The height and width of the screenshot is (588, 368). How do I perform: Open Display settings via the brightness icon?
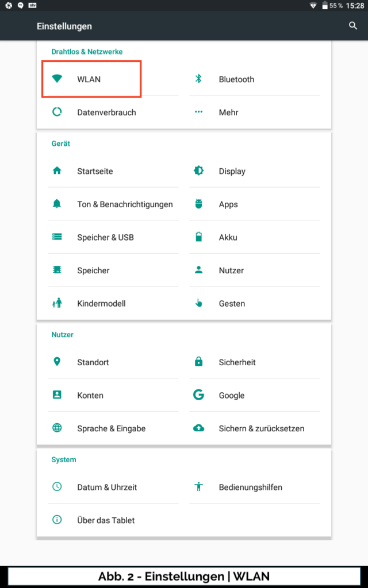coord(198,171)
